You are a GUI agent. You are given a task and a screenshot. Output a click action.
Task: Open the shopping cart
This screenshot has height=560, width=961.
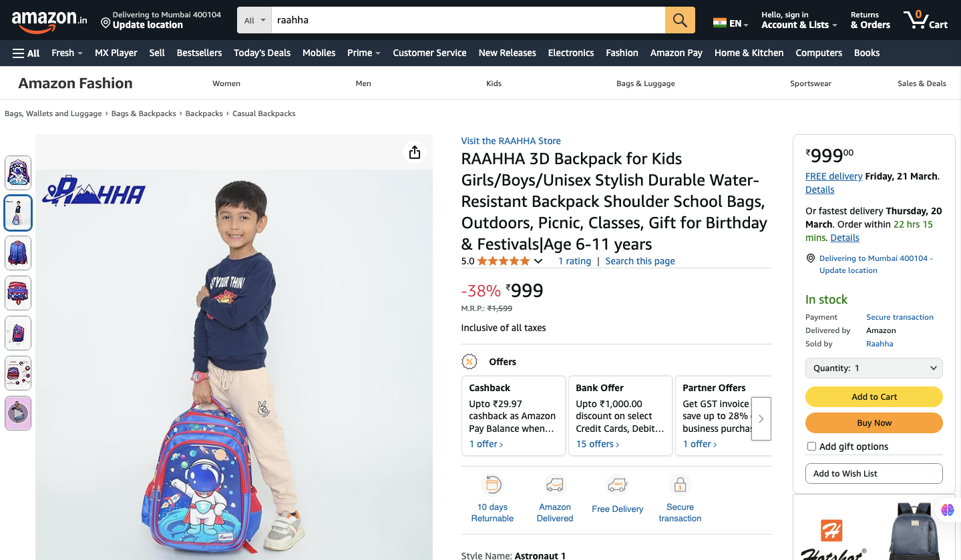point(925,20)
